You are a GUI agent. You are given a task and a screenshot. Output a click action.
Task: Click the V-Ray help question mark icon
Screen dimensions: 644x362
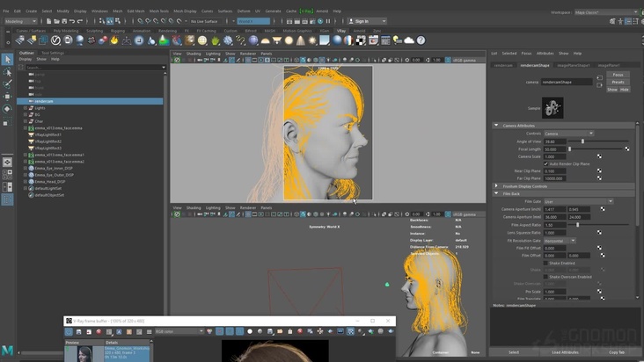tap(421, 40)
